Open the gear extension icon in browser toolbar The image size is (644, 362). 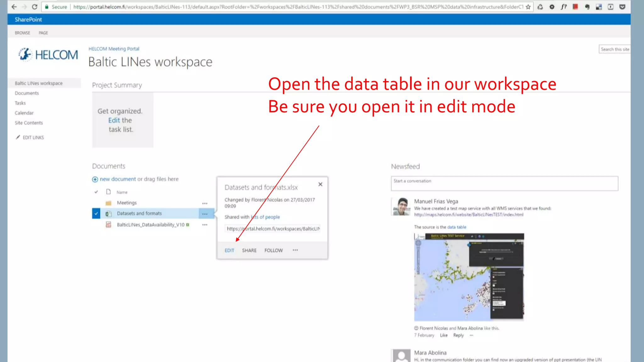552,7
